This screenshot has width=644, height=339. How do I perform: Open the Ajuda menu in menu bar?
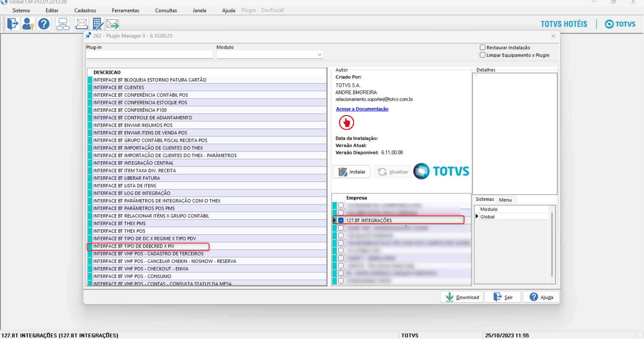(229, 10)
